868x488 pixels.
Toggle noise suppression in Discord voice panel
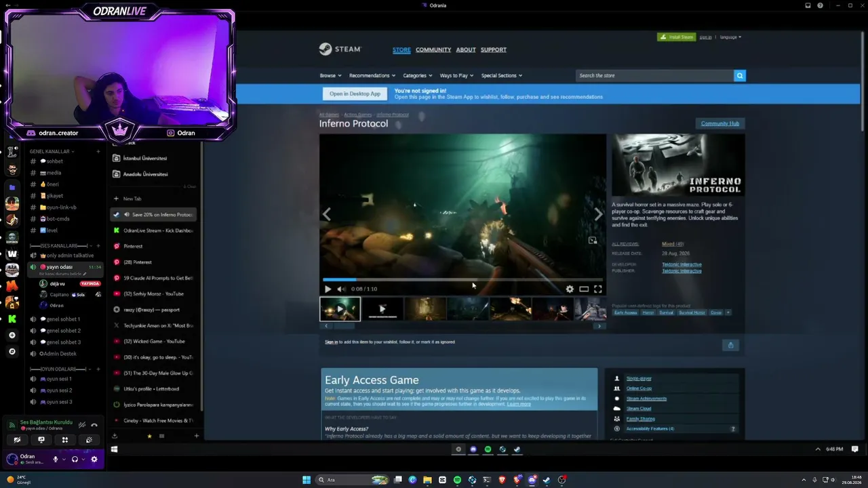82,425
